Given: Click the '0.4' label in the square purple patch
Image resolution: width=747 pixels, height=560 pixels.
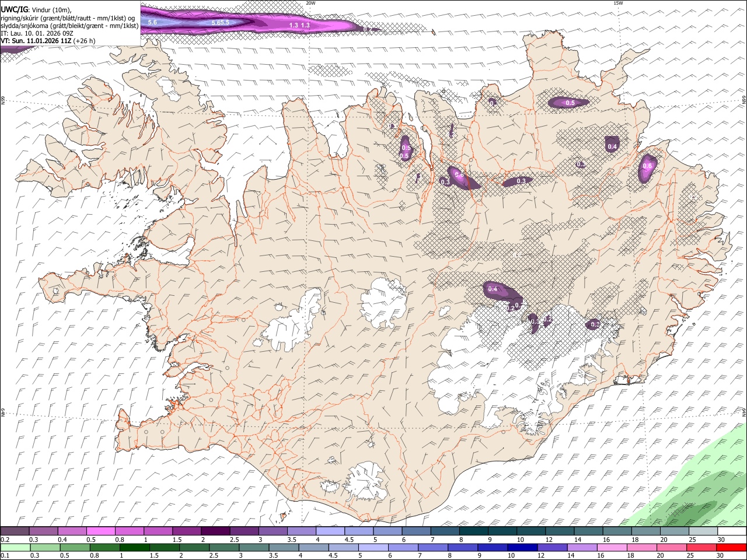Looking at the screenshot, I should [x=612, y=146].
